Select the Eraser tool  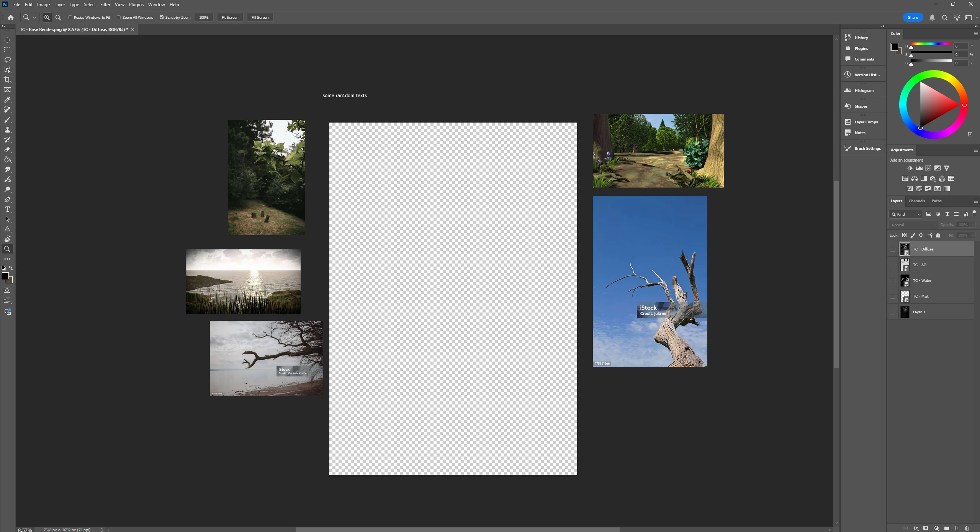coord(7,149)
